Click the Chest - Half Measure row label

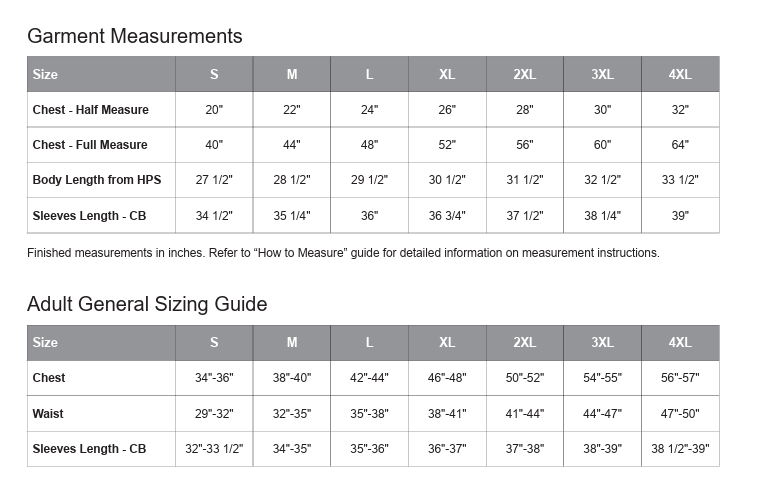(90, 110)
